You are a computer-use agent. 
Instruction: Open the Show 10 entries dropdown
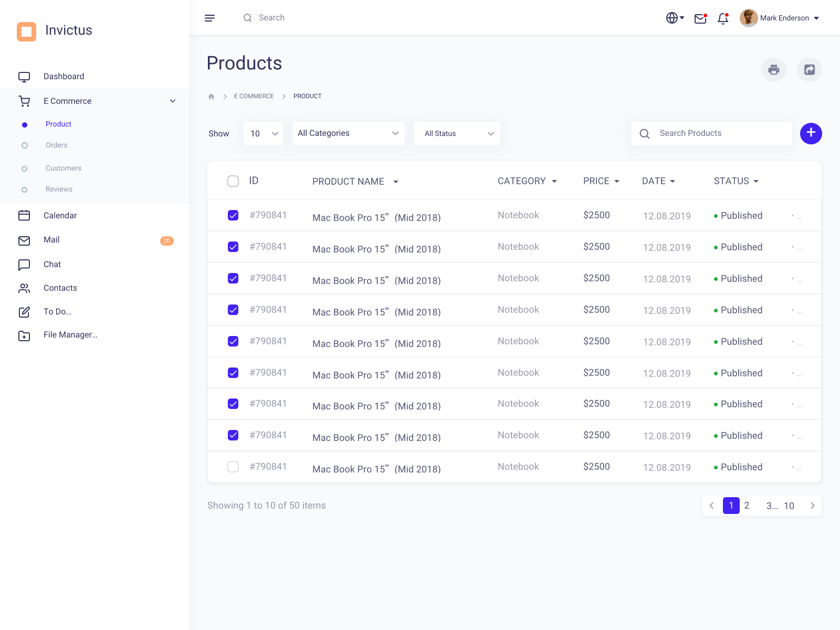click(264, 133)
